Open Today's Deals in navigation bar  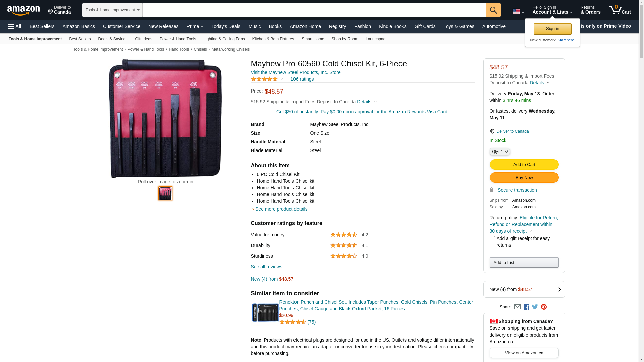[x=226, y=26]
